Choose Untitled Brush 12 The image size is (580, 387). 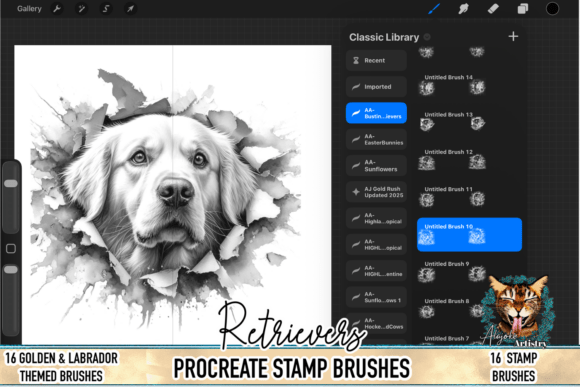pos(469,159)
